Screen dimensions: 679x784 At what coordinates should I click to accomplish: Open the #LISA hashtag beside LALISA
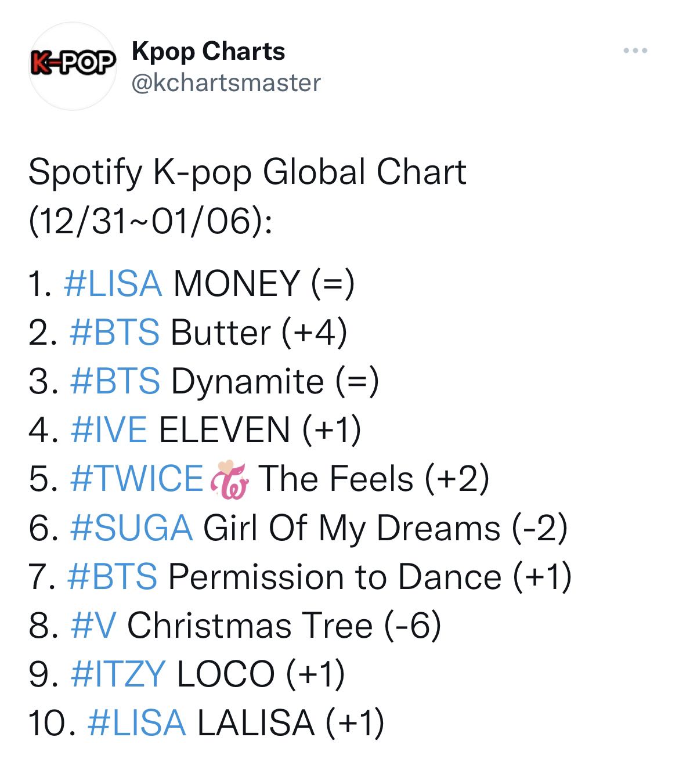137,722
